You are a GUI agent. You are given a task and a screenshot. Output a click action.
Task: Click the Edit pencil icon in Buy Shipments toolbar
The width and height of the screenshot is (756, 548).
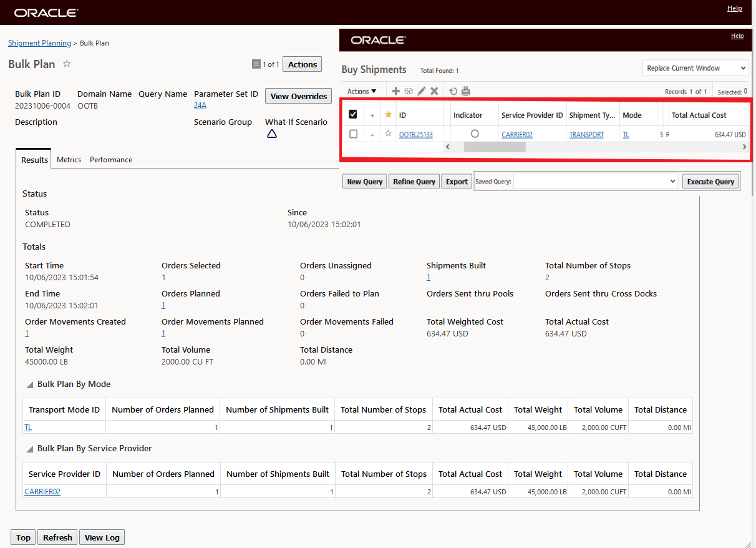point(422,91)
